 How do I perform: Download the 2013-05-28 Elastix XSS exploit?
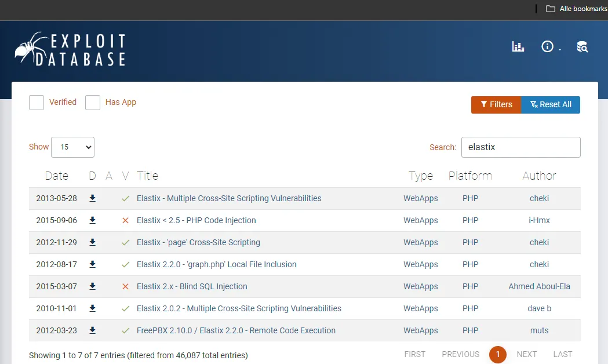[x=92, y=198]
